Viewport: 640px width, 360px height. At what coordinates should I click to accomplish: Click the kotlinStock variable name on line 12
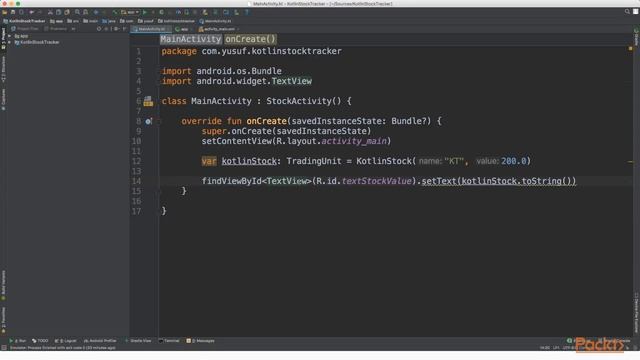point(249,161)
